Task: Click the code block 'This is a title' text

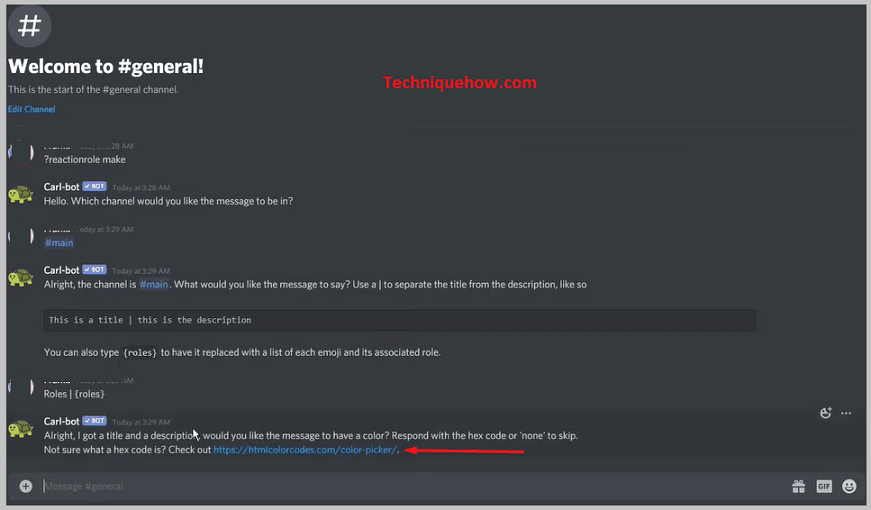Action: point(150,320)
